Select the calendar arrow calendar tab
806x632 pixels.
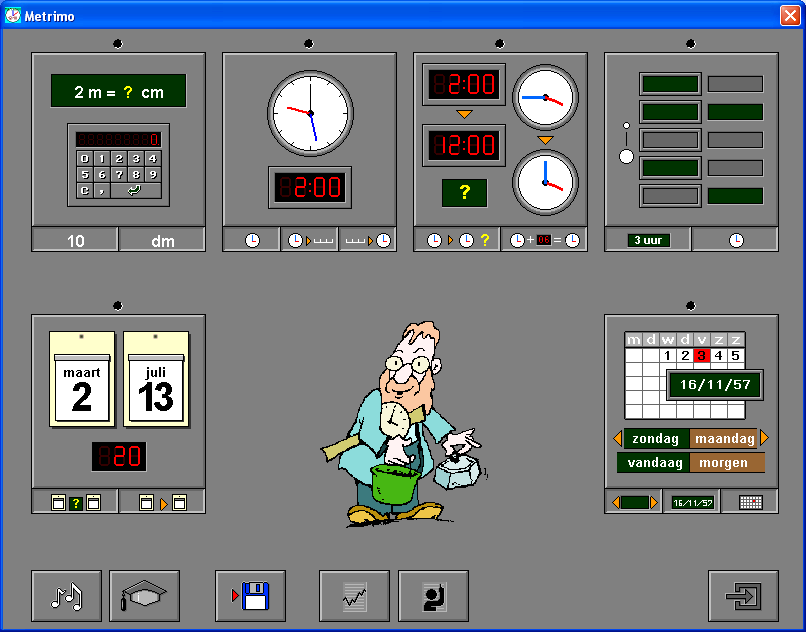point(162,502)
